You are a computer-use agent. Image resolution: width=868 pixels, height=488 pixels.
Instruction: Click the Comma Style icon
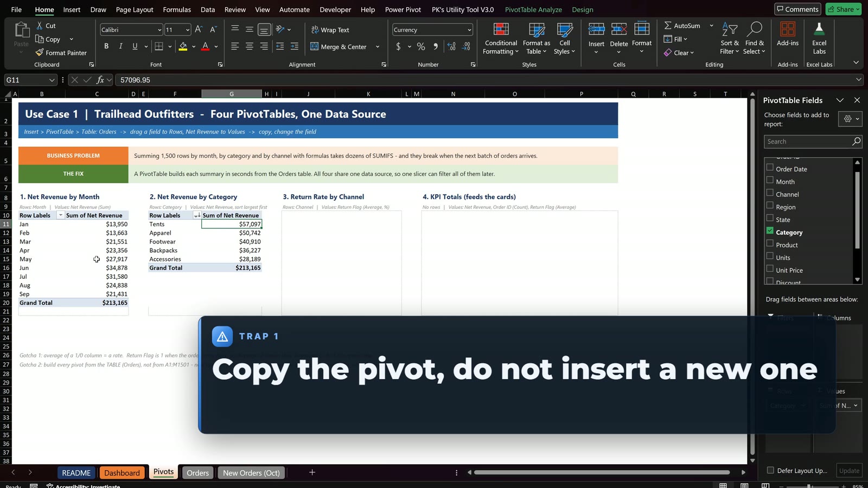(436, 47)
